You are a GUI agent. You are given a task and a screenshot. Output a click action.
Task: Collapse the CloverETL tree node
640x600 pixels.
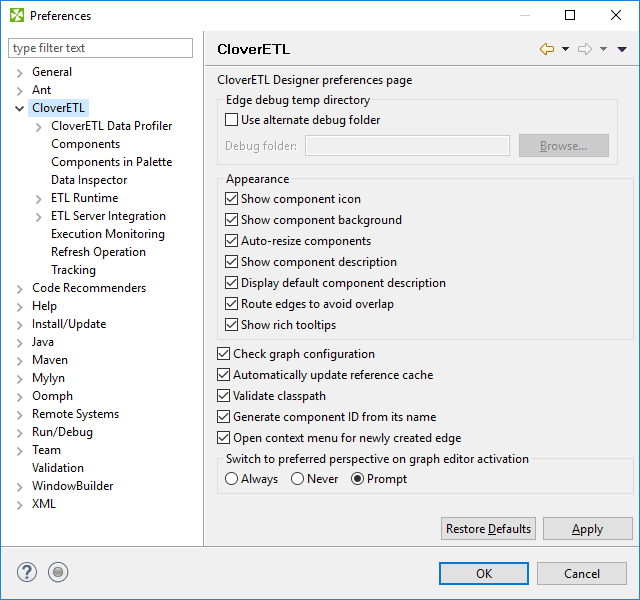20,108
